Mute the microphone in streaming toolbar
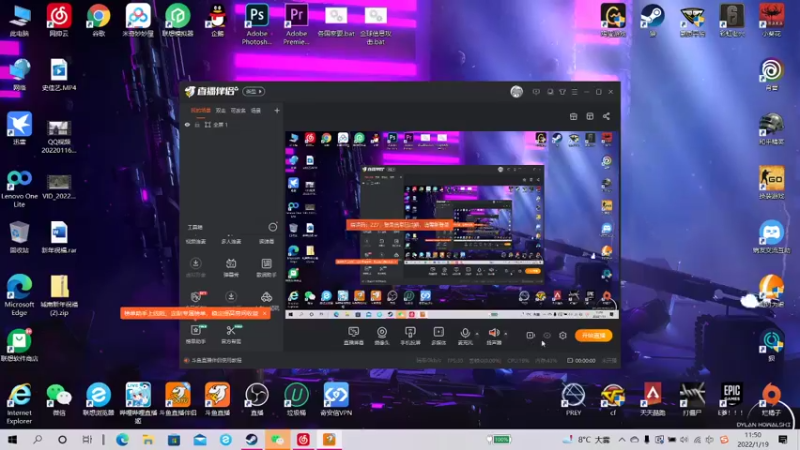 (x=465, y=336)
